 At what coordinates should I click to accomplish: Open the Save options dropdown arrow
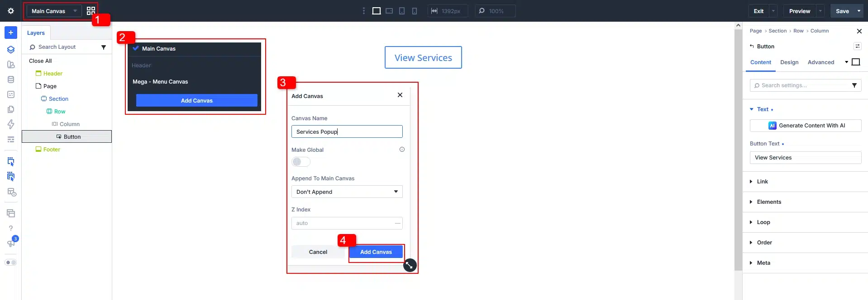click(859, 11)
